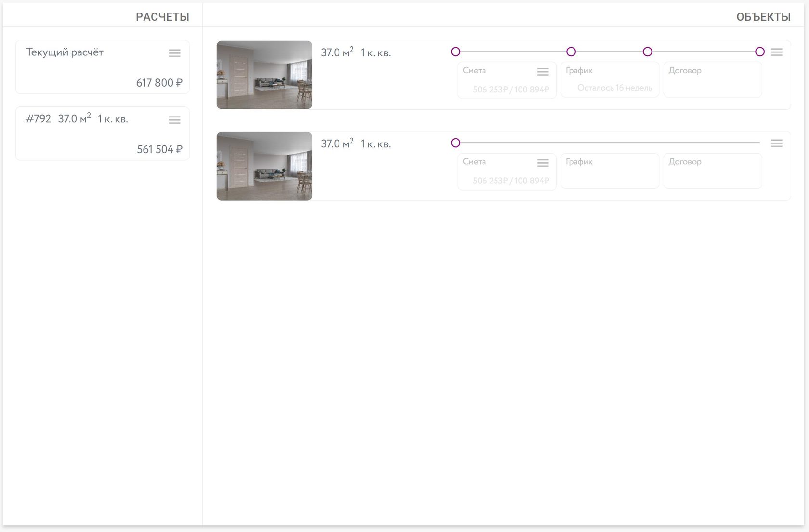Click 506 253₽ / 100 894₽ in first object
This screenshot has width=809, height=532.
(x=511, y=90)
